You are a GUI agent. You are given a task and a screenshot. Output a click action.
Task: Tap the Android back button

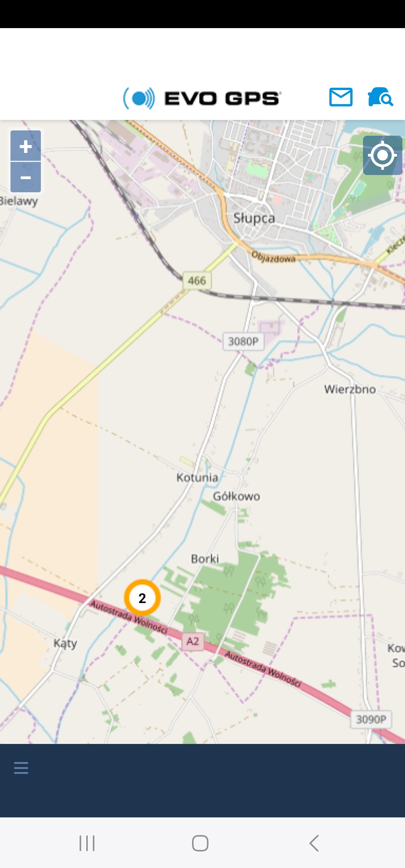(x=314, y=843)
